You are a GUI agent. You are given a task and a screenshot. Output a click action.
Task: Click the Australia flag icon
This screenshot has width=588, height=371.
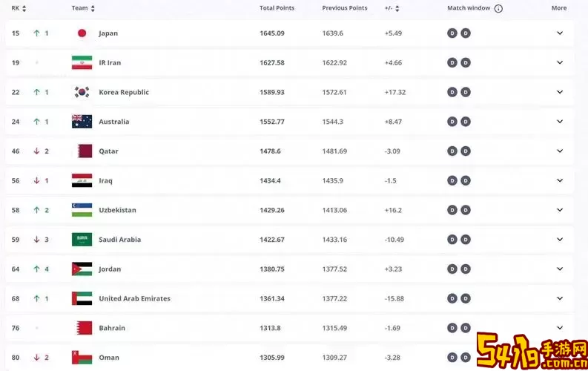[x=82, y=122]
